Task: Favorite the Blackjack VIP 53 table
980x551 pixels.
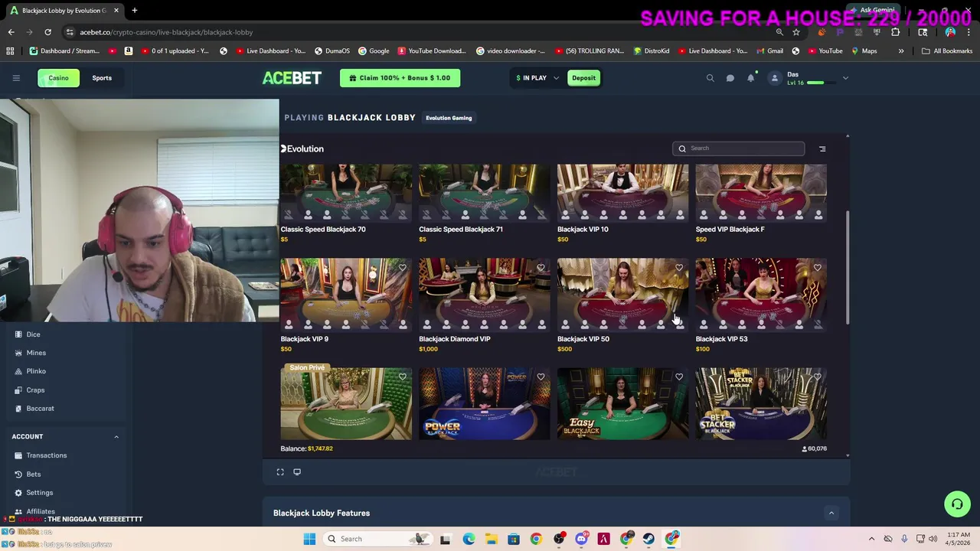Action: [817, 268]
